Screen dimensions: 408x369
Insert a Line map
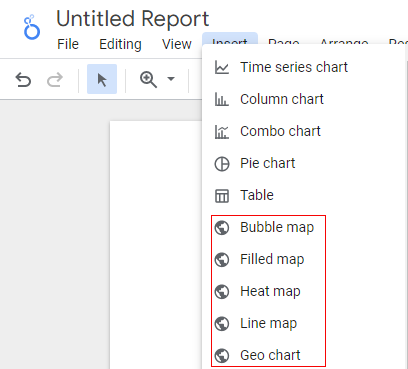coord(304,323)
